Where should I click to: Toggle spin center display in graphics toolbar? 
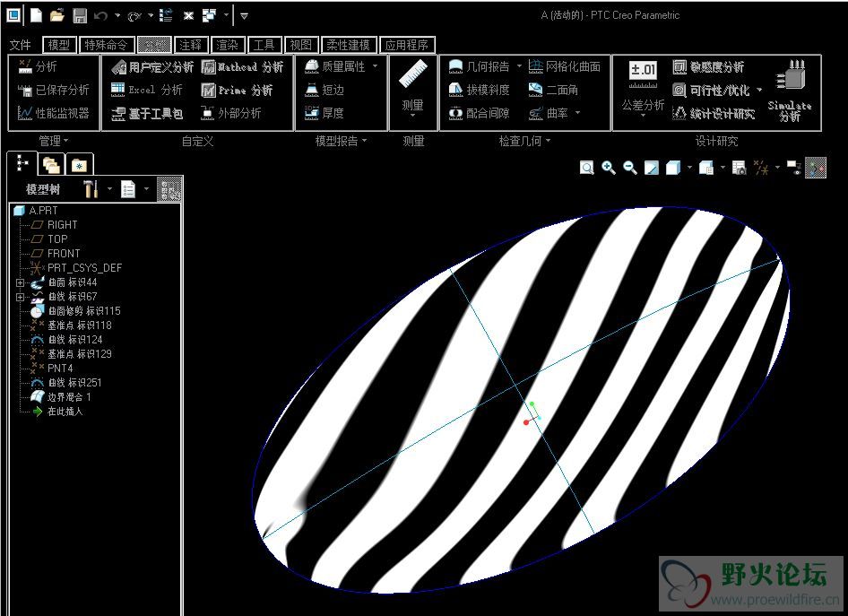(x=816, y=169)
